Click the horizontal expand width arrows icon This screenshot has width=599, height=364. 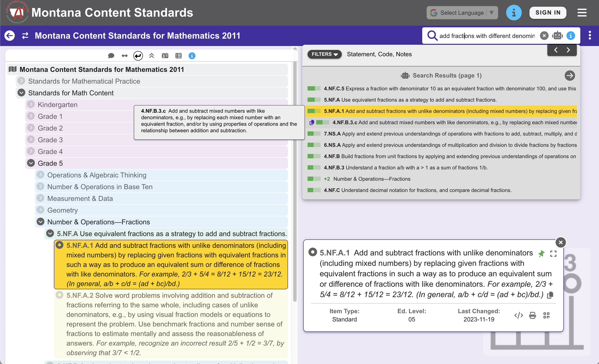point(125,56)
